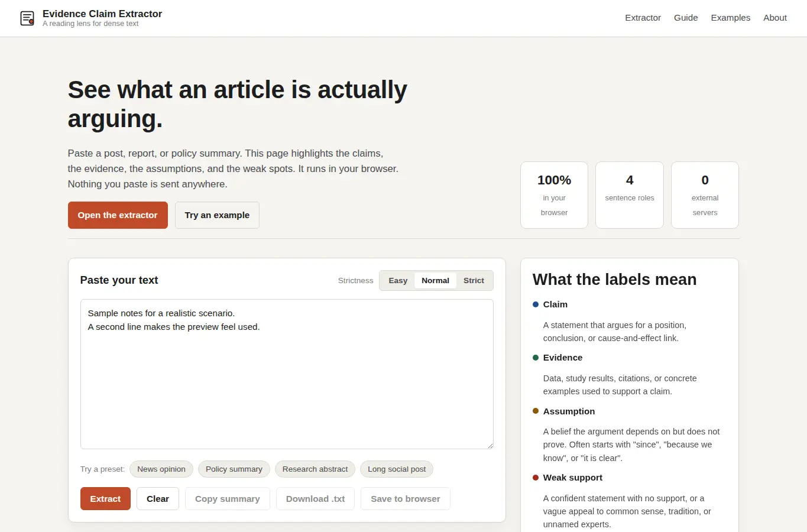This screenshot has height=532, width=807.
Task: Set strictness to Normal
Action: click(x=435, y=281)
